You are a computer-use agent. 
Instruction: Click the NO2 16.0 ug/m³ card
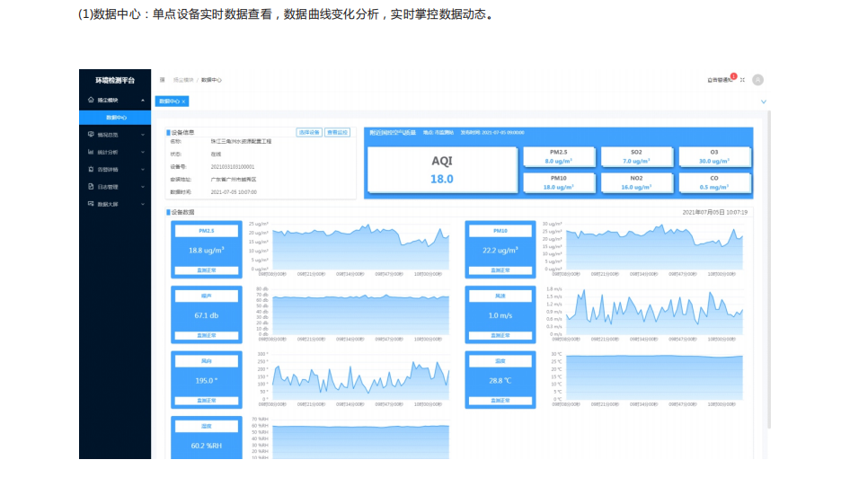[x=636, y=182]
